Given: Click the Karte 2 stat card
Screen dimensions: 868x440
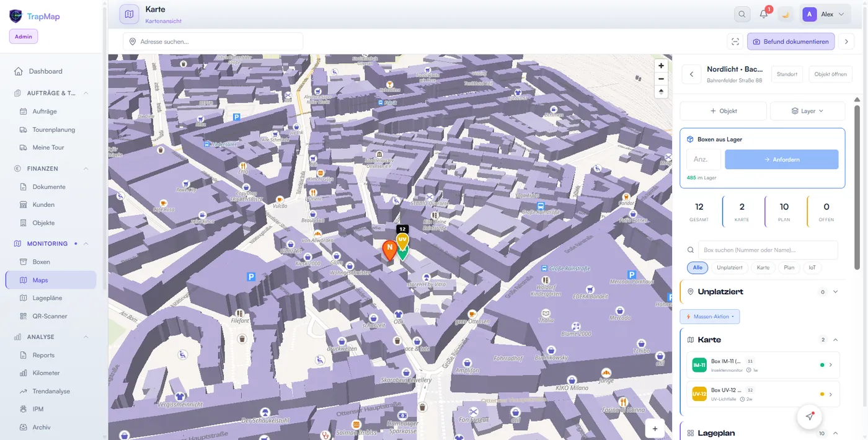Looking at the screenshot, I should coord(742,211).
